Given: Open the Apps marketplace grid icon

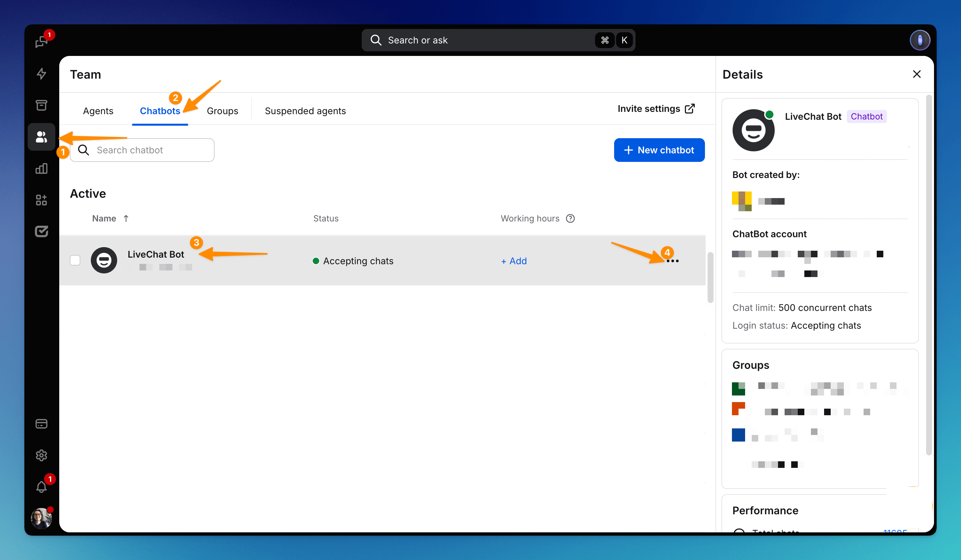Looking at the screenshot, I should pos(41,200).
